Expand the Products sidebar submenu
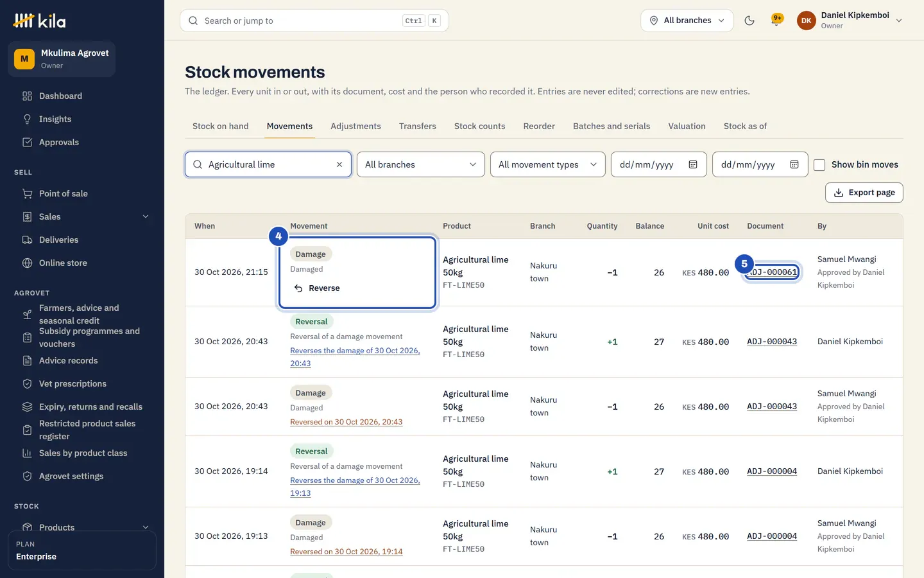 146,527
